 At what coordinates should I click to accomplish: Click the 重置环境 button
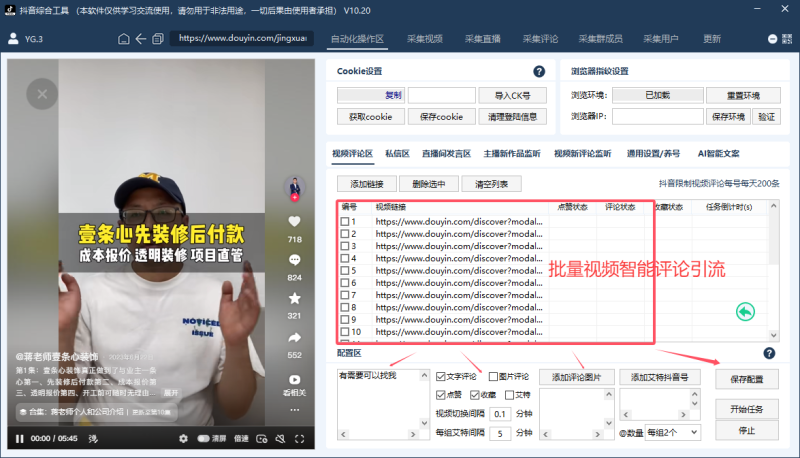743,95
